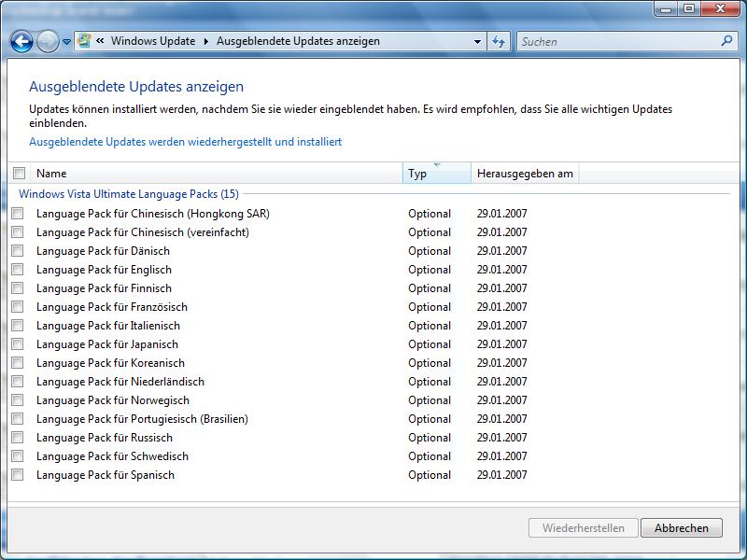Check Portugiesisch (Brasilien) language pack checkbox
The height and width of the screenshot is (560, 747).
coord(18,418)
